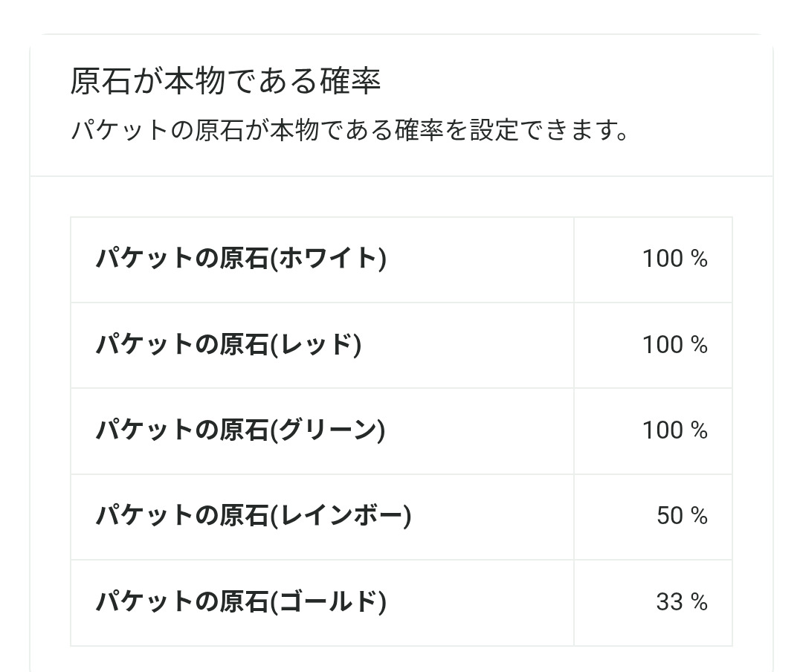The image size is (803, 672).
Task: Click the vertical column divider in the table
Action: (574, 431)
